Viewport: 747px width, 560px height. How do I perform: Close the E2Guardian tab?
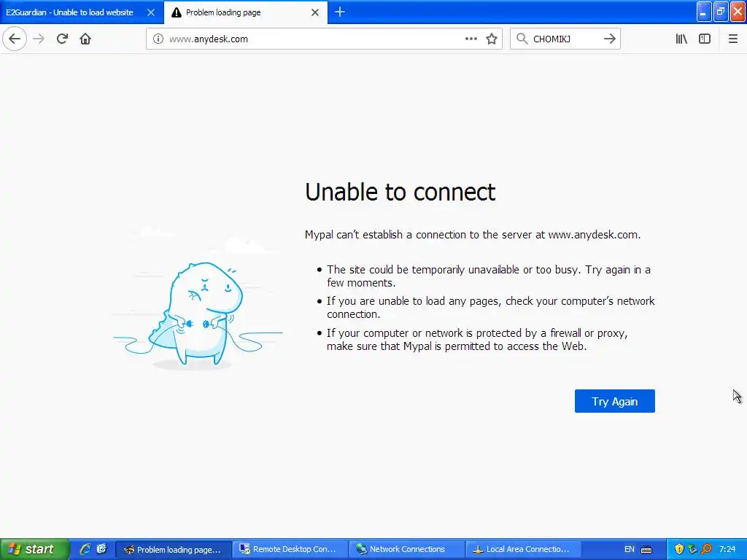tap(150, 12)
